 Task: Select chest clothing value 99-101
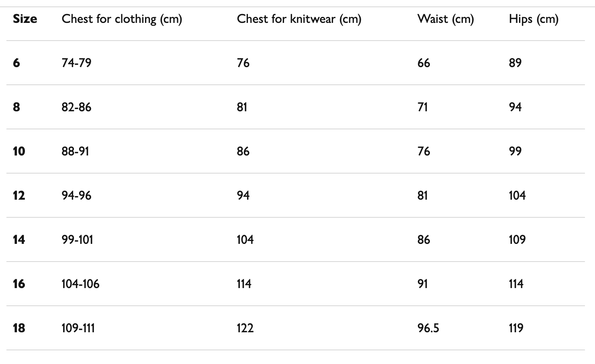pos(77,239)
